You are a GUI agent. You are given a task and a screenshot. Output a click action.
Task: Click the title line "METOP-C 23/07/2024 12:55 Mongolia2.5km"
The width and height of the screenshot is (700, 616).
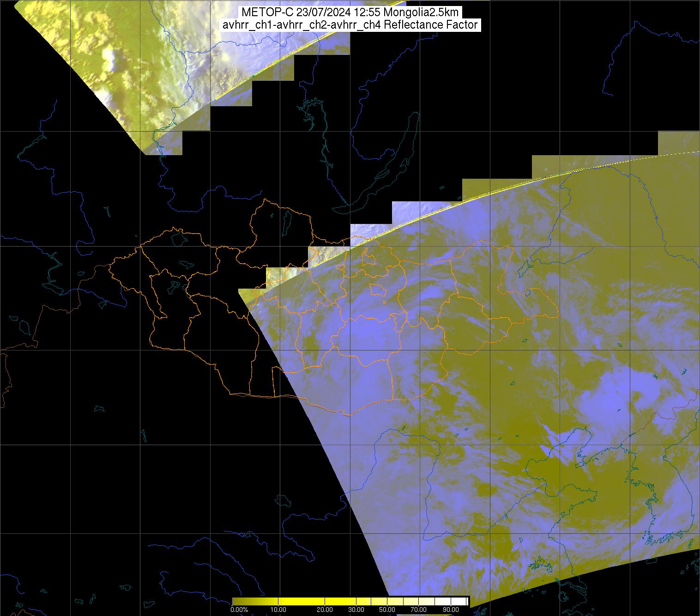coord(350,12)
